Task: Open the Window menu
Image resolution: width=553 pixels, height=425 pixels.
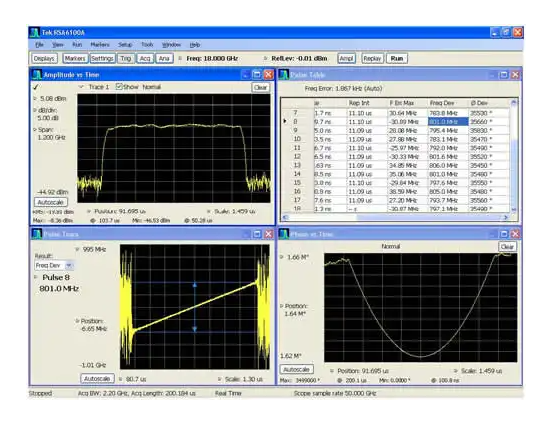Action: tap(171, 45)
